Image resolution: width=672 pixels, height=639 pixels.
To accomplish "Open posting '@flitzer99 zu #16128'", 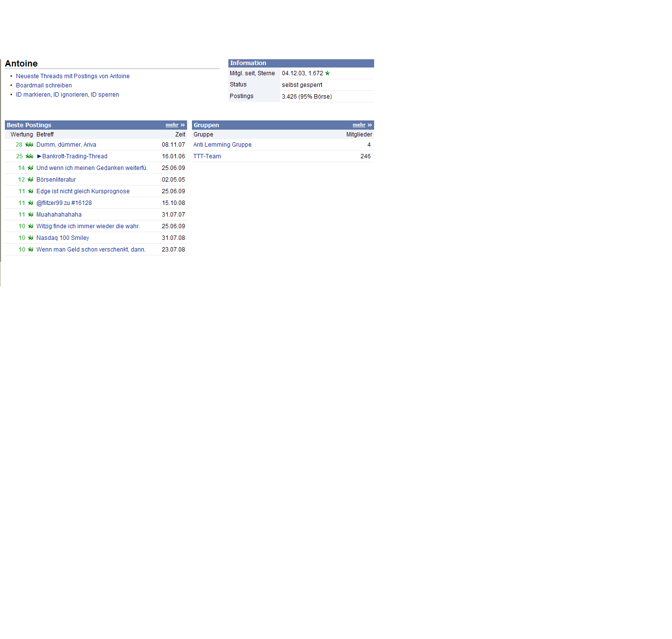I will point(64,203).
